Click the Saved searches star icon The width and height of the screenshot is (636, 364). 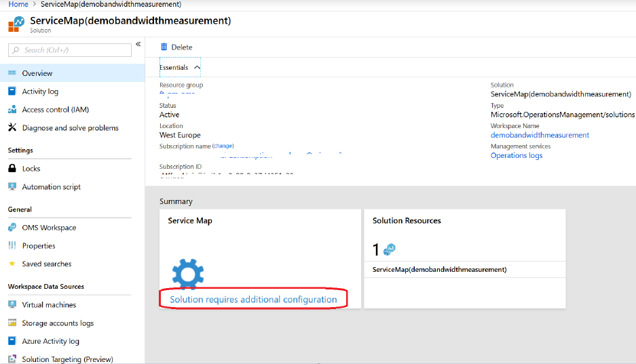(x=12, y=264)
